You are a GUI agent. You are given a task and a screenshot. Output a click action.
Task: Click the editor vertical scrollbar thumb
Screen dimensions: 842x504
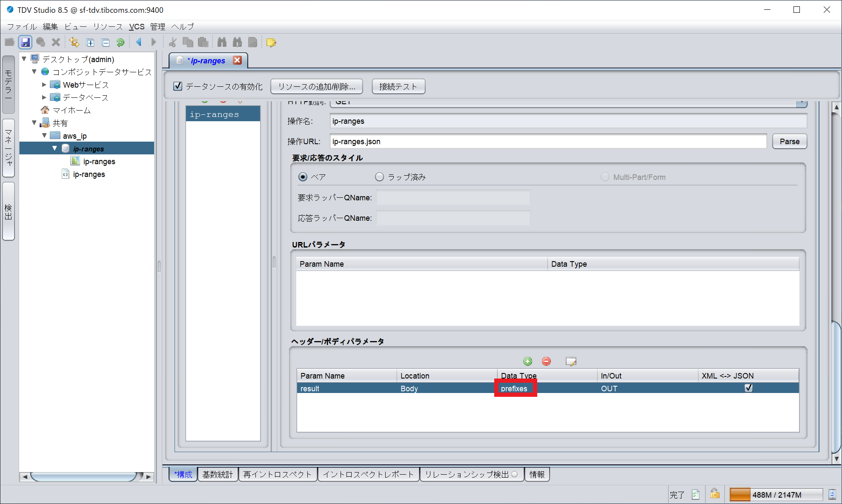click(x=836, y=387)
